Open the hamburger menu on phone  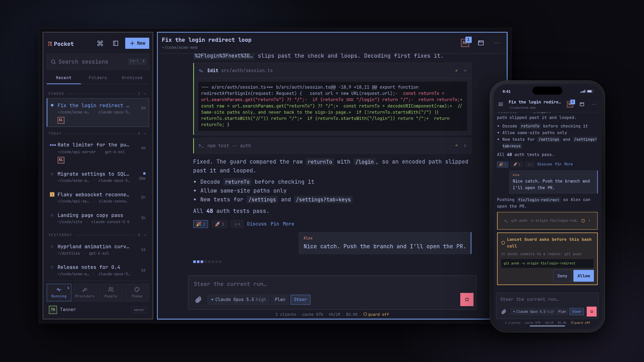[x=500, y=104]
